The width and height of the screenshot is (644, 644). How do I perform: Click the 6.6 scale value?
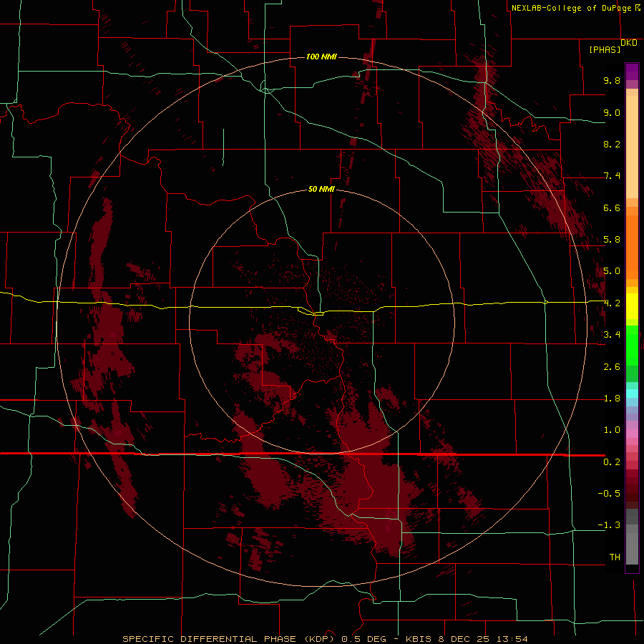(612, 208)
